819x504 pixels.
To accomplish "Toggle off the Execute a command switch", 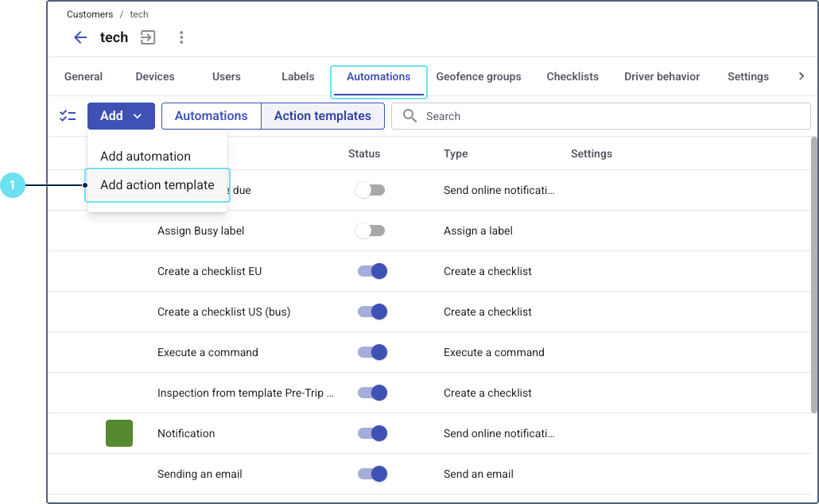I will 372,352.
